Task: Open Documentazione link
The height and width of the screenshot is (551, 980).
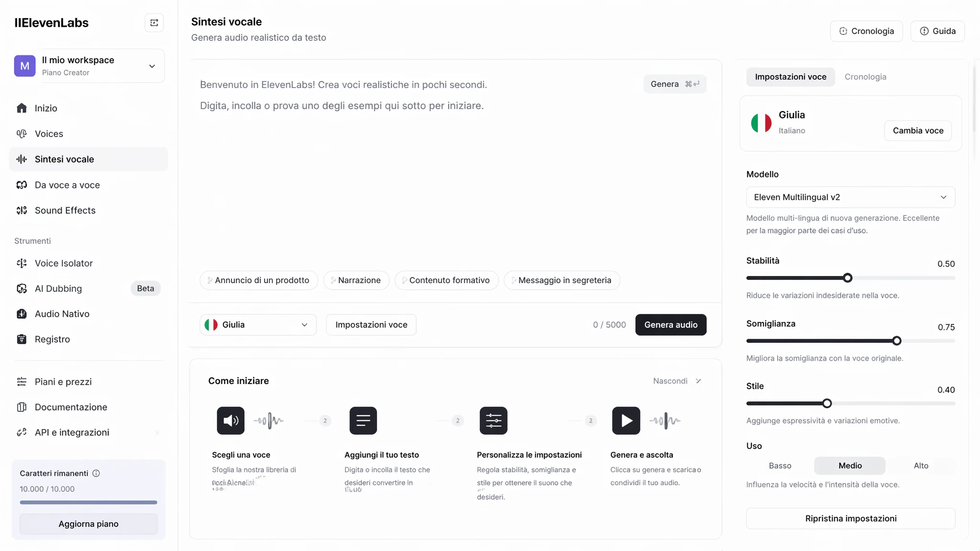Action: coord(89,407)
